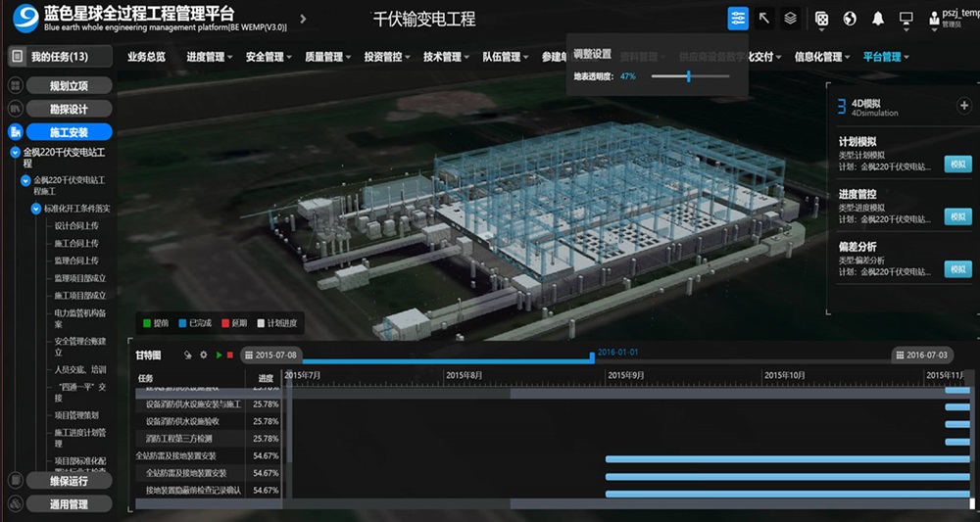The height and width of the screenshot is (522, 980).
Task: Switch to 勘探设计 stage
Action: [69, 109]
